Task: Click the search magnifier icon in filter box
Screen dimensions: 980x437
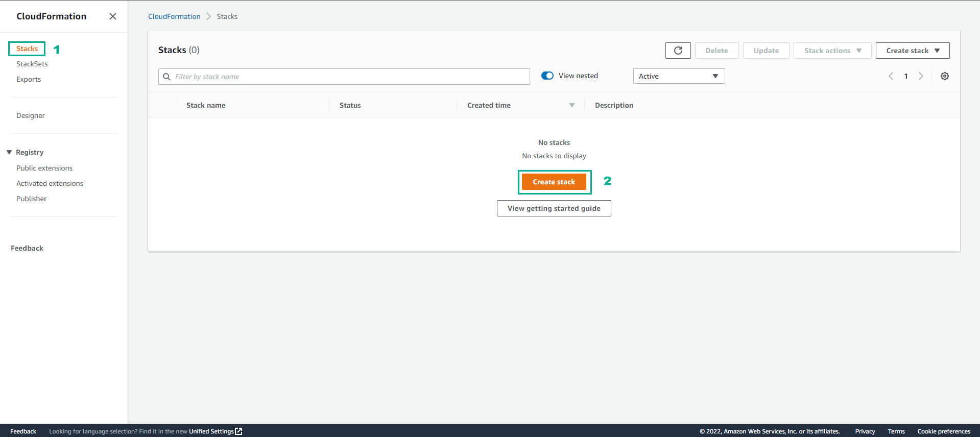Action: pyautogui.click(x=166, y=77)
